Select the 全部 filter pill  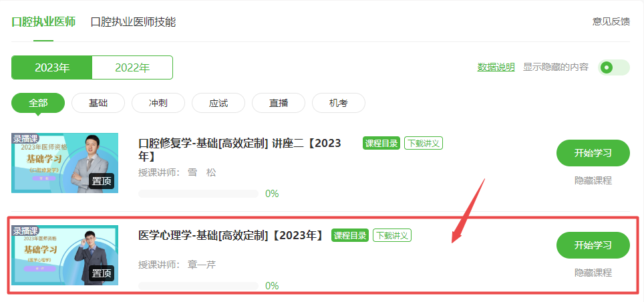(38, 103)
